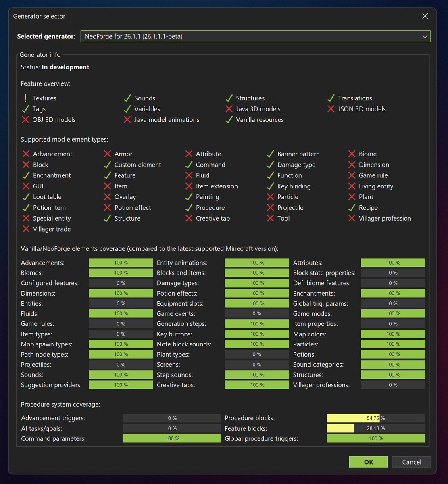
Task: Click the 'In development' status text
Action: click(x=65, y=67)
